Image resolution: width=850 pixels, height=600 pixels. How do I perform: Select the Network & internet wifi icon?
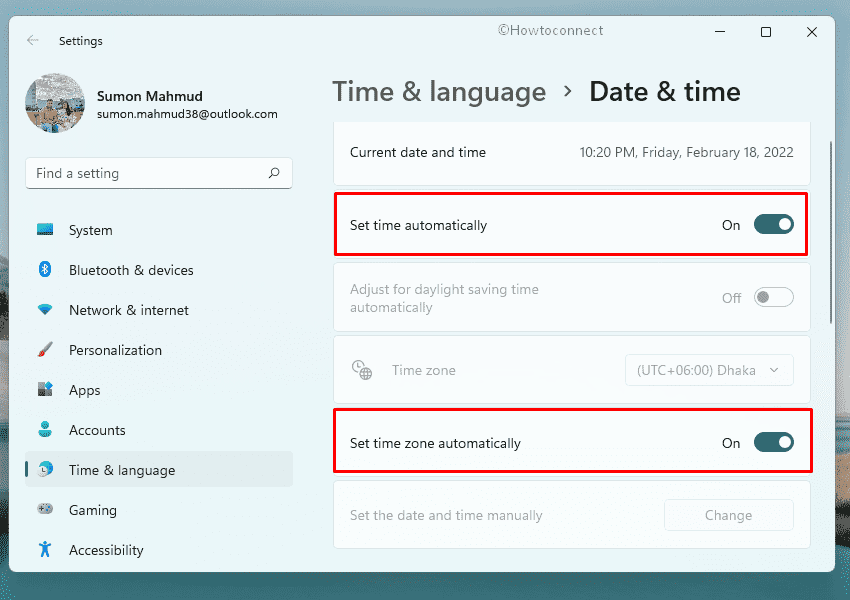pyautogui.click(x=45, y=310)
